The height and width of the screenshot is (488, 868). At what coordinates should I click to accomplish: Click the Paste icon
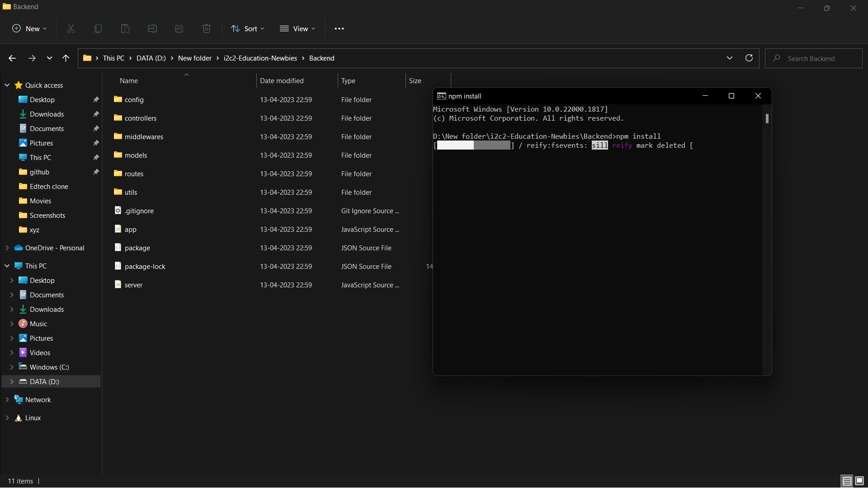125,28
